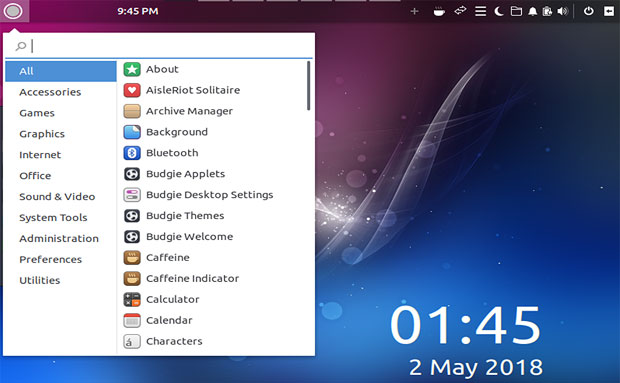620x383 pixels.
Task: Click the Background settings icon
Action: pos(132,132)
